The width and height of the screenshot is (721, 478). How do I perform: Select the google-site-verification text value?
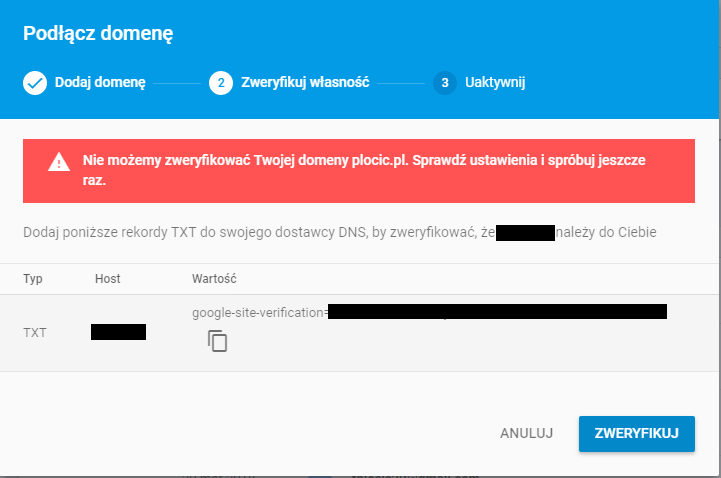429,312
